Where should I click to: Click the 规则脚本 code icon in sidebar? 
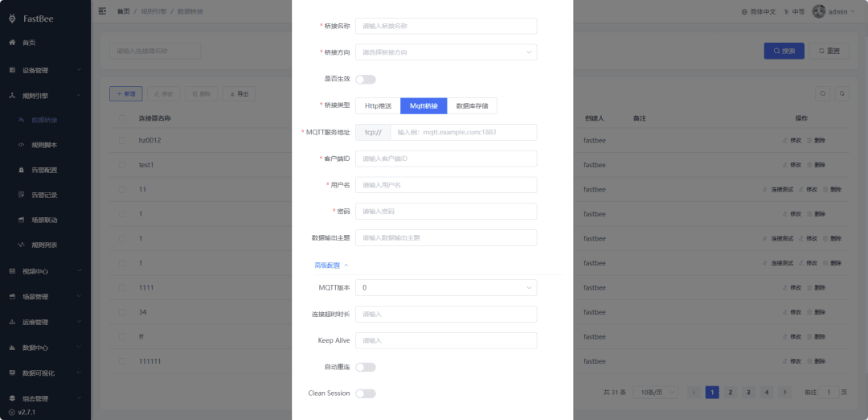coord(21,145)
